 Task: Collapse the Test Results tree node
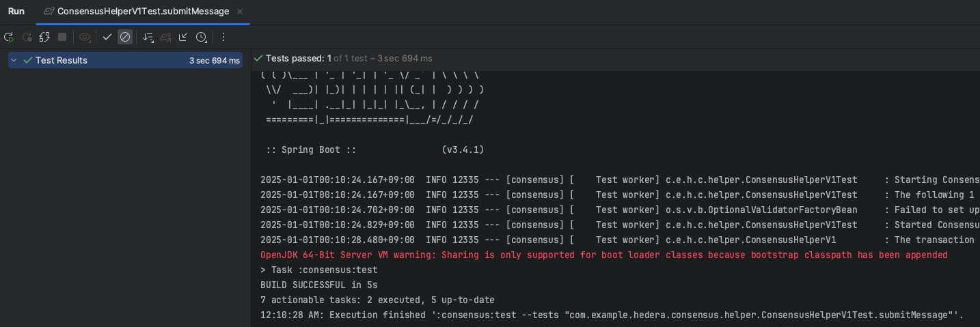pyautogui.click(x=14, y=60)
